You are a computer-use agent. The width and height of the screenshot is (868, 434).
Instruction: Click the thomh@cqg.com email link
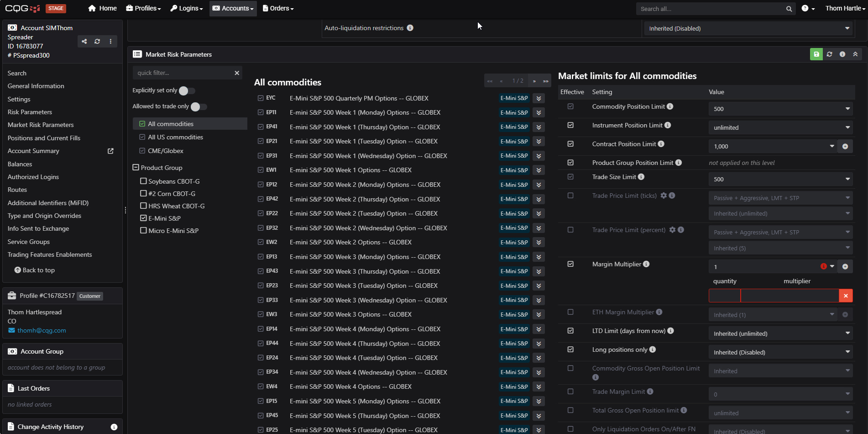(42, 330)
